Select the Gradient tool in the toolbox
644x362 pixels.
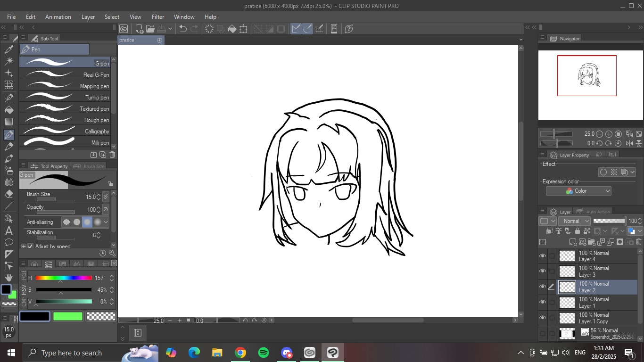pyautogui.click(x=8, y=122)
